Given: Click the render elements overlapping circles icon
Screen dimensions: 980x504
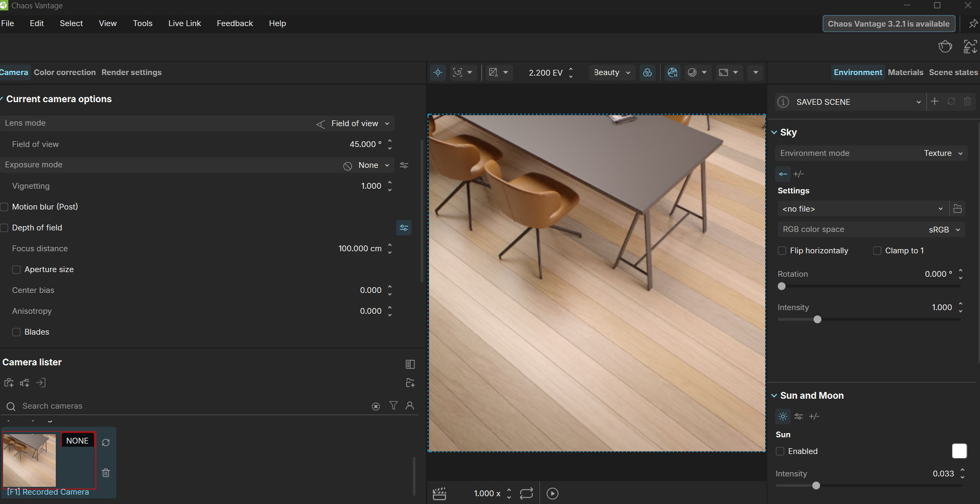Looking at the screenshot, I should pyautogui.click(x=647, y=72).
